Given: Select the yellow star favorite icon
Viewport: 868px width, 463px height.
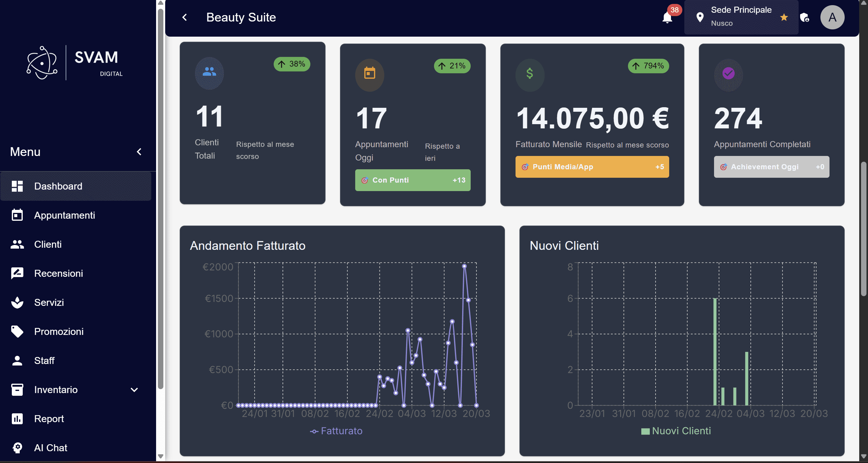Looking at the screenshot, I should click(x=784, y=17).
